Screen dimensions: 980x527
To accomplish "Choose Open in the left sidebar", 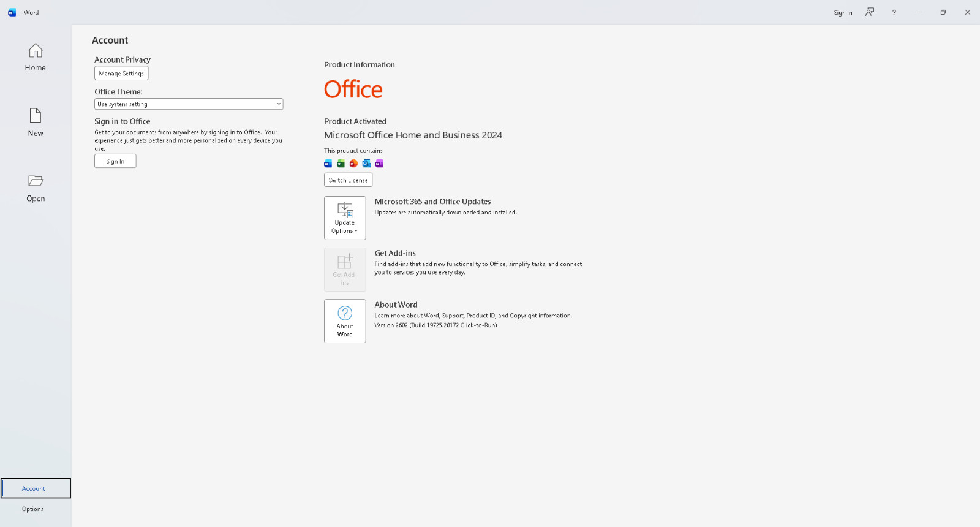I will click(36, 188).
